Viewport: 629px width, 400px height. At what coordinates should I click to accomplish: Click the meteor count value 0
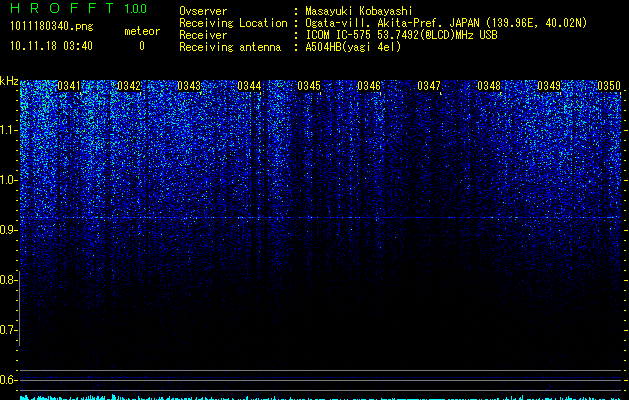coord(142,46)
